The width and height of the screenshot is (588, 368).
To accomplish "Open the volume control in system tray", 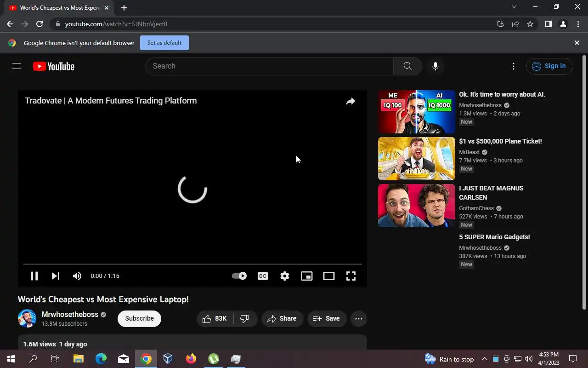I will (x=528, y=359).
